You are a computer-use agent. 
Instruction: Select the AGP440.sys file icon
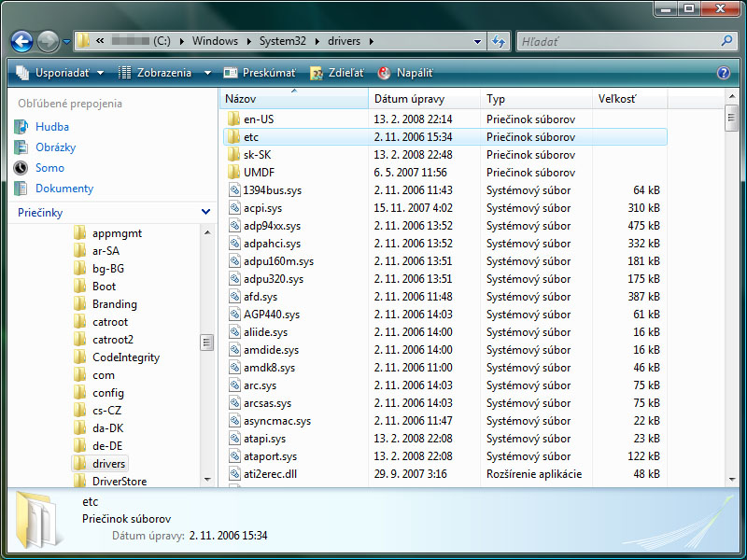pos(234,315)
